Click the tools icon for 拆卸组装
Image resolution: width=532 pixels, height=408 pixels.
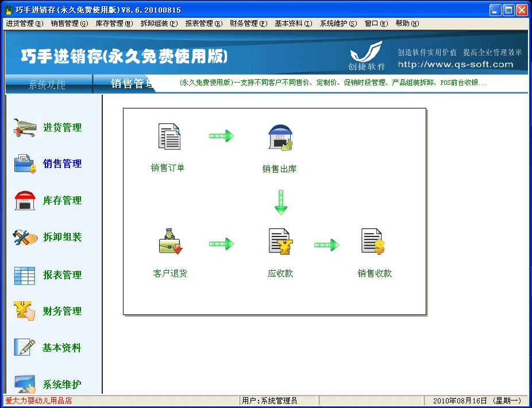point(25,237)
